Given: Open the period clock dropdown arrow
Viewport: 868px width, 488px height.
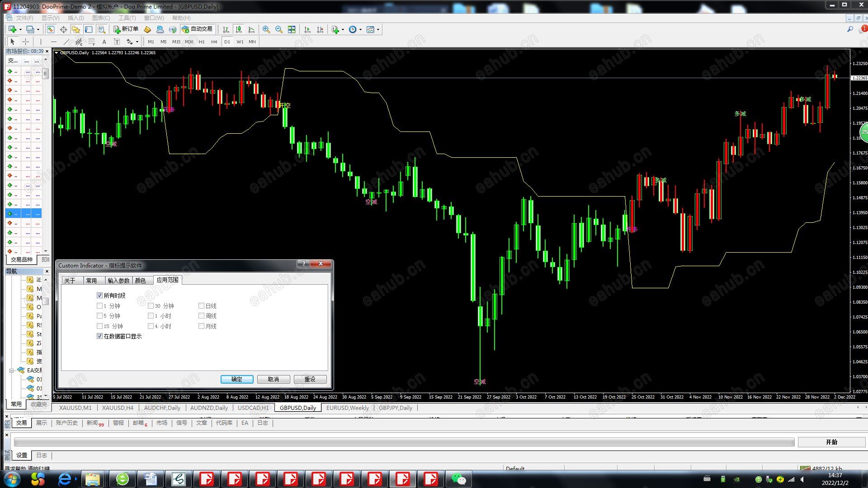Looking at the screenshot, I should coord(360,30).
